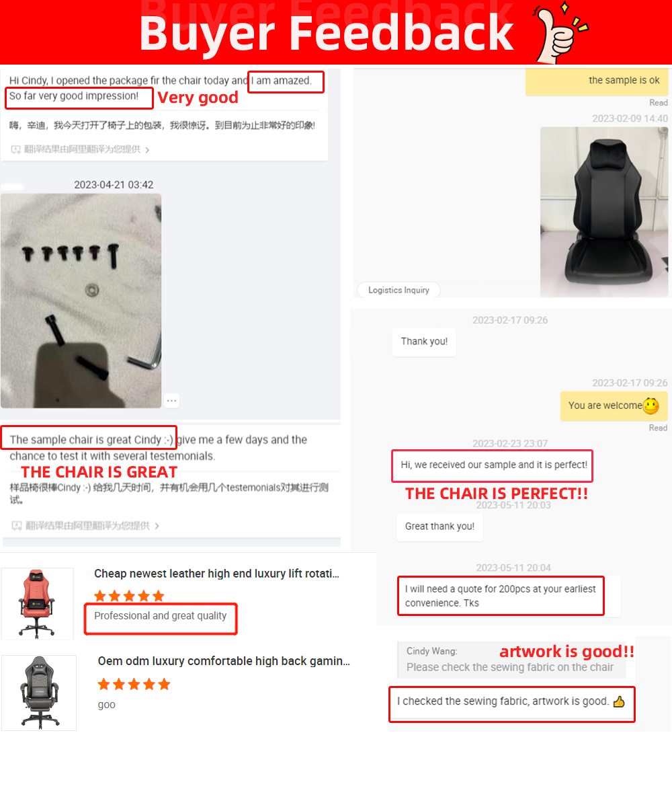Click the quoted Cindy Wang reply block
The image size is (672, 807).
[511, 660]
